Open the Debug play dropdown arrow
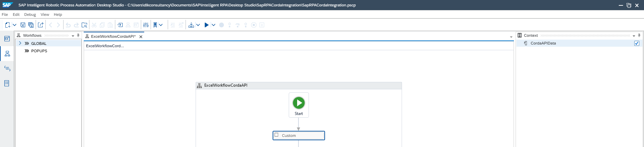This screenshot has width=644, height=147. (x=213, y=25)
